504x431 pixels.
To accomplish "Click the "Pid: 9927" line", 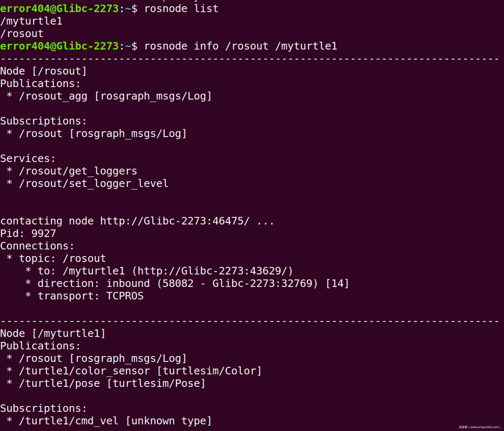I will coord(28,233).
